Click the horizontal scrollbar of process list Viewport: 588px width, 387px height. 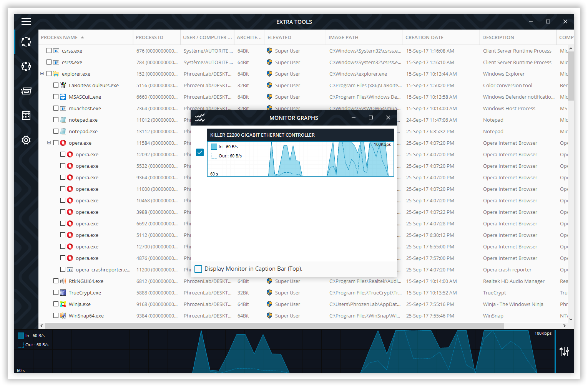(x=274, y=326)
